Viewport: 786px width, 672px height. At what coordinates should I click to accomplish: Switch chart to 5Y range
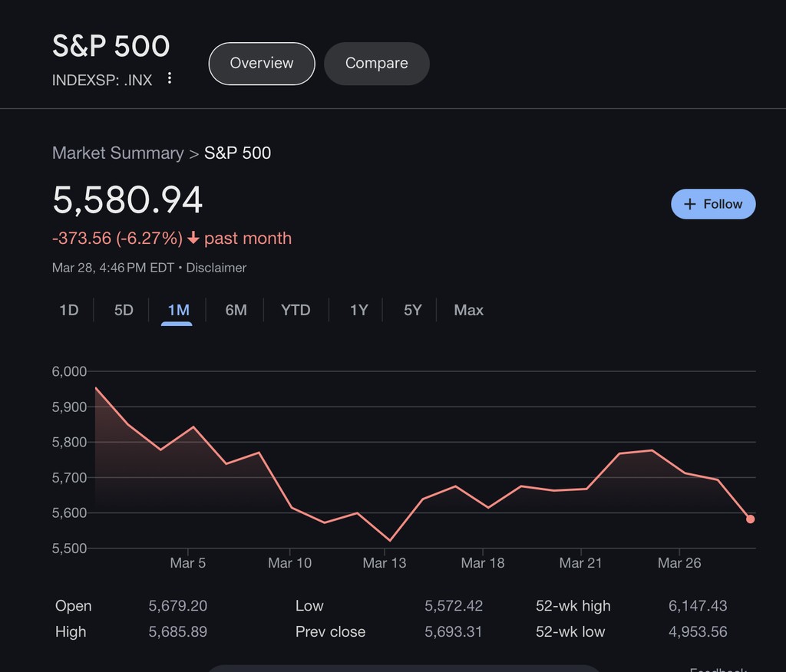pyautogui.click(x=413, y=310)
